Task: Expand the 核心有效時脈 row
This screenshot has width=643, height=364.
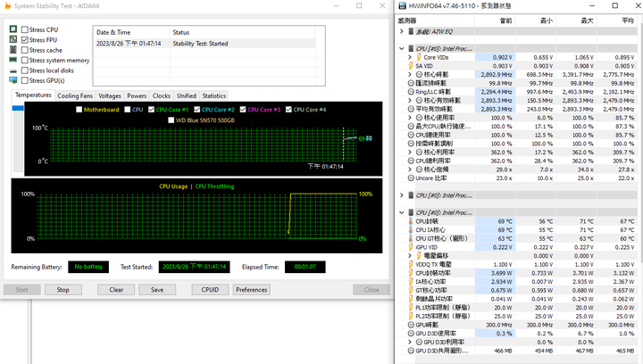Action: coord(410,100)
